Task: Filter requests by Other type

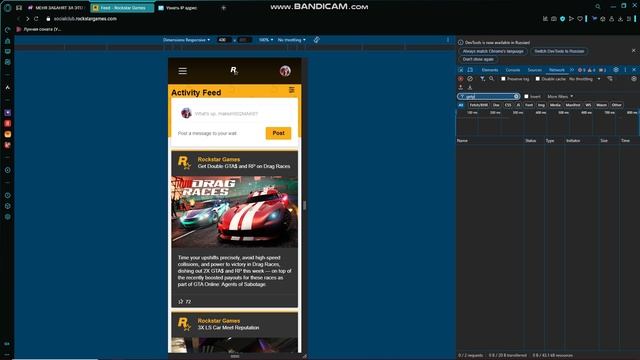Action: [x=617, y=105]
